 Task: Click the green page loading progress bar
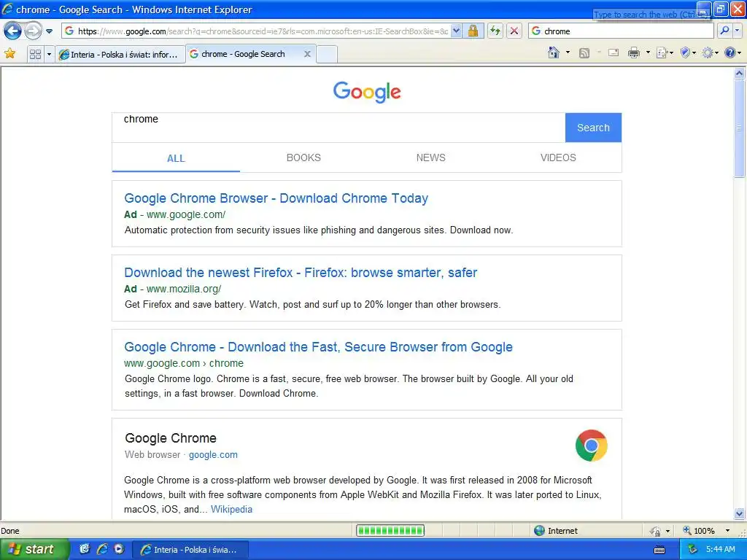(x=390, y=531)
